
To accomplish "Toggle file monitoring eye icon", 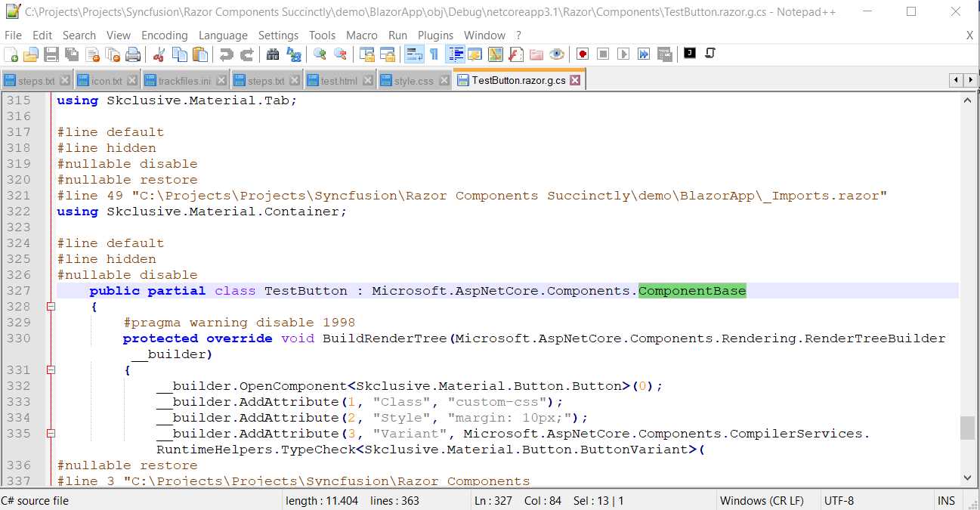I will click(557, 54).
